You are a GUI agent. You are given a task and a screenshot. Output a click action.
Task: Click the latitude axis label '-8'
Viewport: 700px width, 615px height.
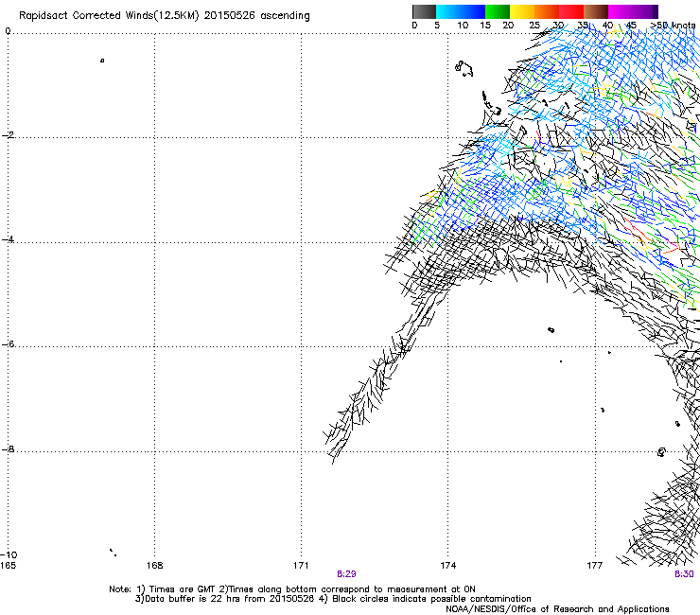[8, 449]
